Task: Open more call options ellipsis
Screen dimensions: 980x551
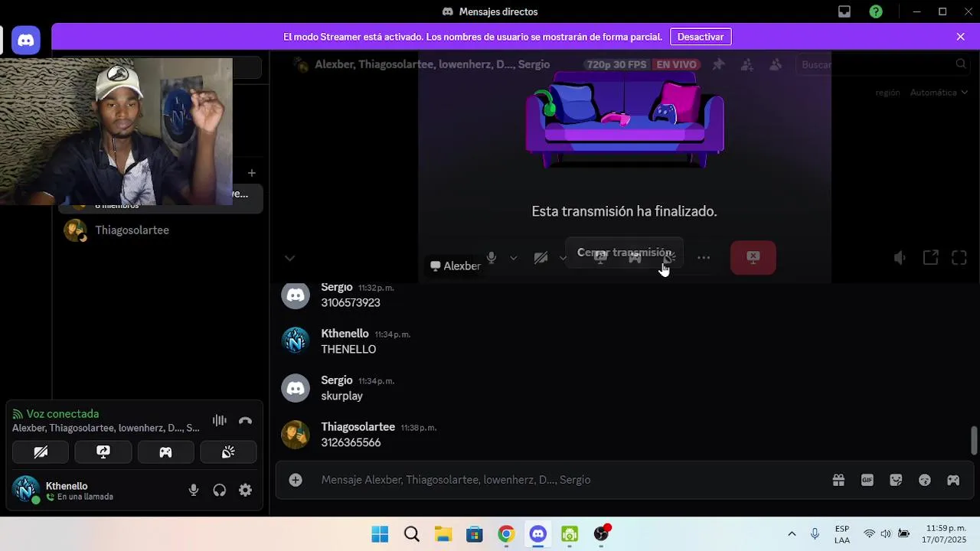Action: pos(704,258)
